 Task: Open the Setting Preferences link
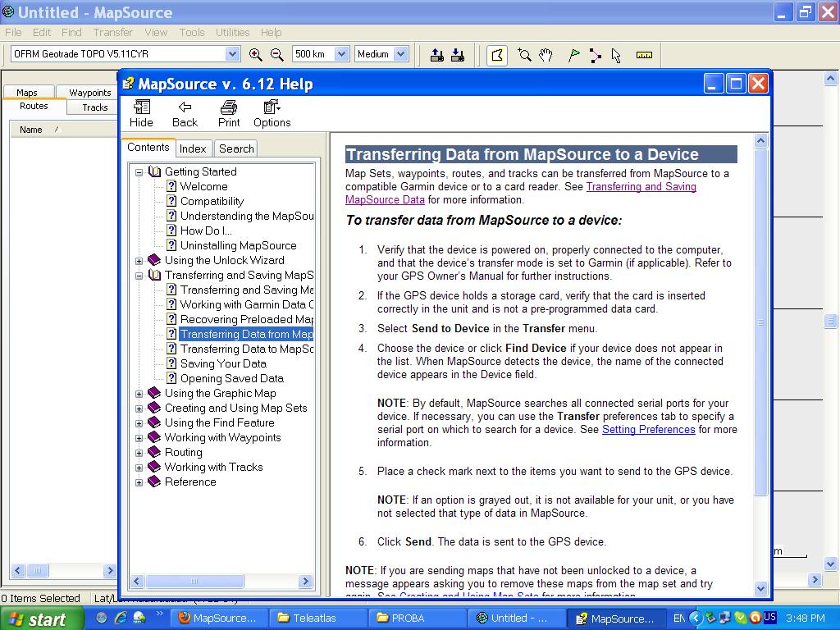point(648,429)
